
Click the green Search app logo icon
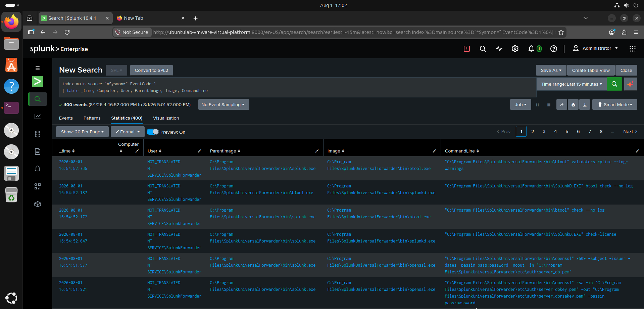coord(38,81)
